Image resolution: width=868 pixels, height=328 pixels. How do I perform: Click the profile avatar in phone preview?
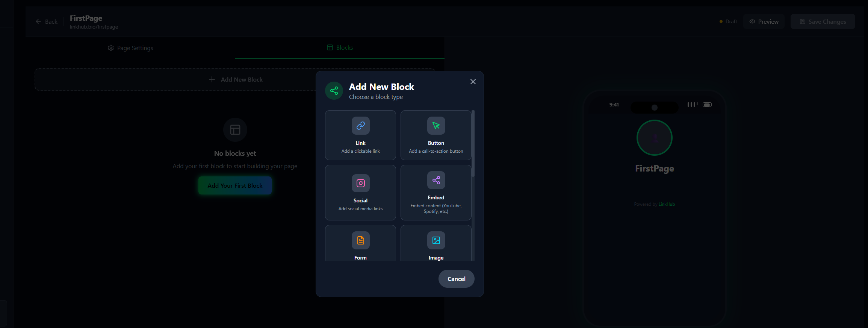pos(654,138)
